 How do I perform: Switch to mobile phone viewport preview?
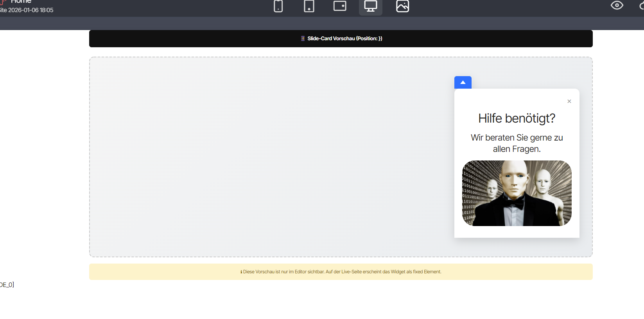coord(278,6)
